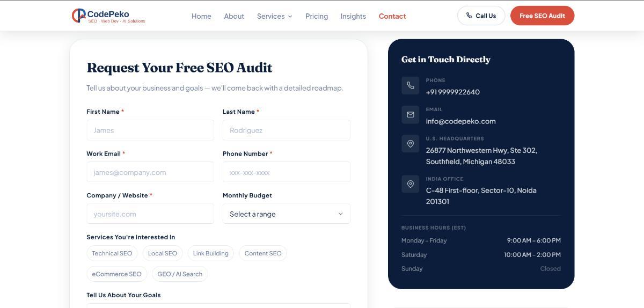Image resolution: width=644 pixels, height=308 pixels.
Task: Toggle the Link Building service chip
Action: click(210, 253)
